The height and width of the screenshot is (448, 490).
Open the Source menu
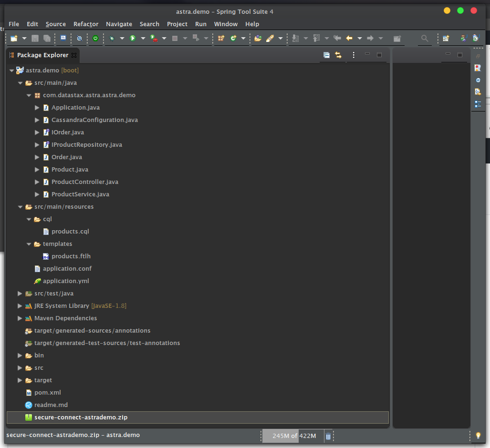click(56, 24)
